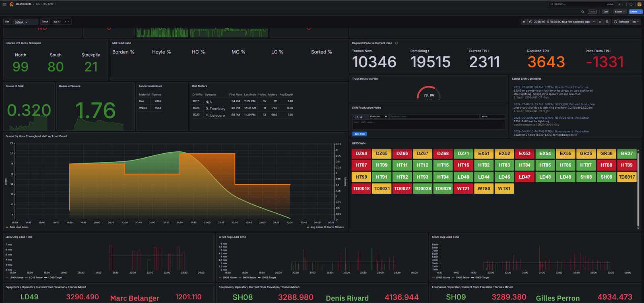Click the admin author field

pyautogui.click(x=493, y=117)
